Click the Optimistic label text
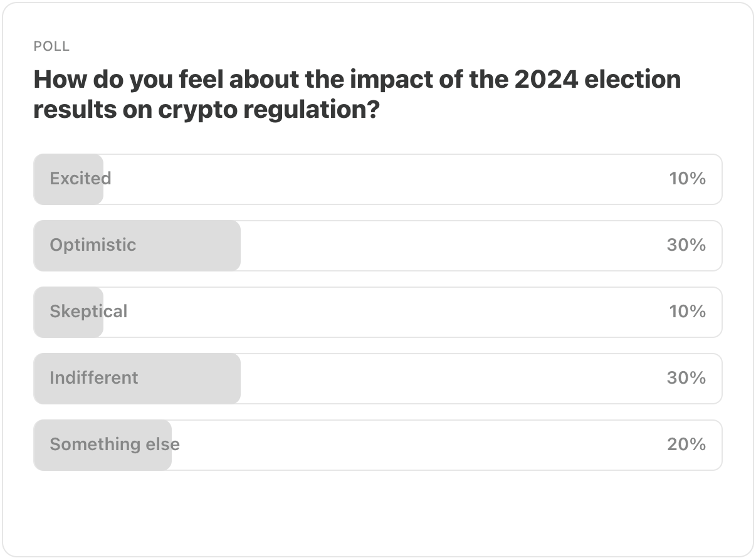The height and width of the screenshot is (558, 756). pyautogui.click(x=93, y=245)
